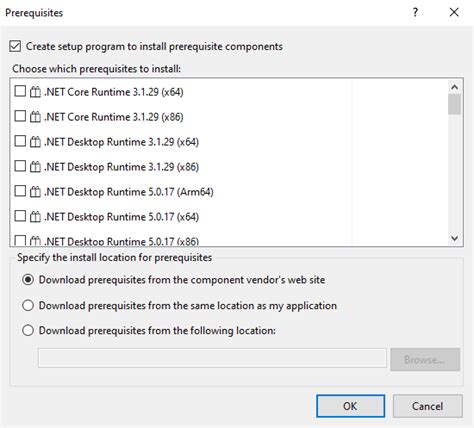Viewport: 474px width, 428px height.
Task: Enable the .NET Desktop Runtime 5.0.17 (Arm64) checkbox
Action: click(20, 191)
